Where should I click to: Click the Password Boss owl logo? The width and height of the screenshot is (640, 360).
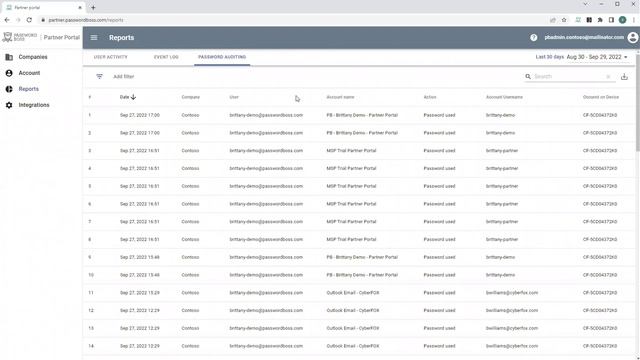pyautogui.click(x=7, y=37)
